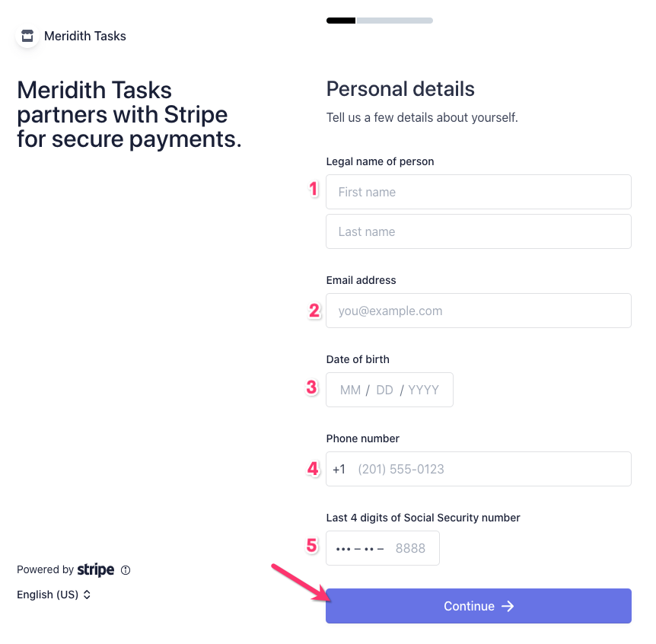Click into the Last name field

(x=478, y=231)
